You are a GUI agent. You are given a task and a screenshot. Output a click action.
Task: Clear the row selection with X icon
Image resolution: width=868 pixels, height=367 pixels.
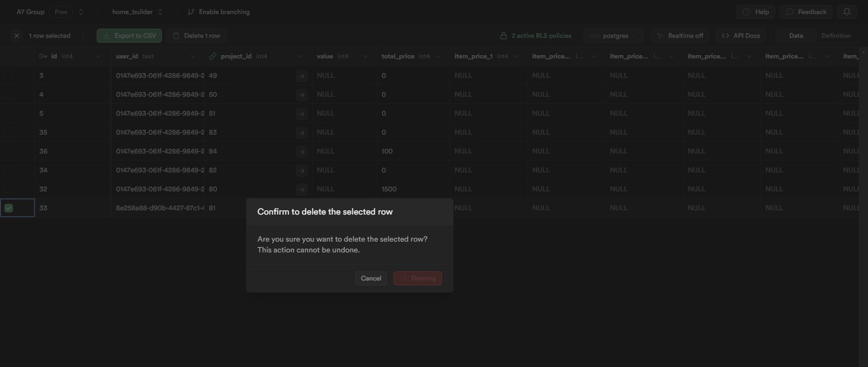click(x=17, y=36)
